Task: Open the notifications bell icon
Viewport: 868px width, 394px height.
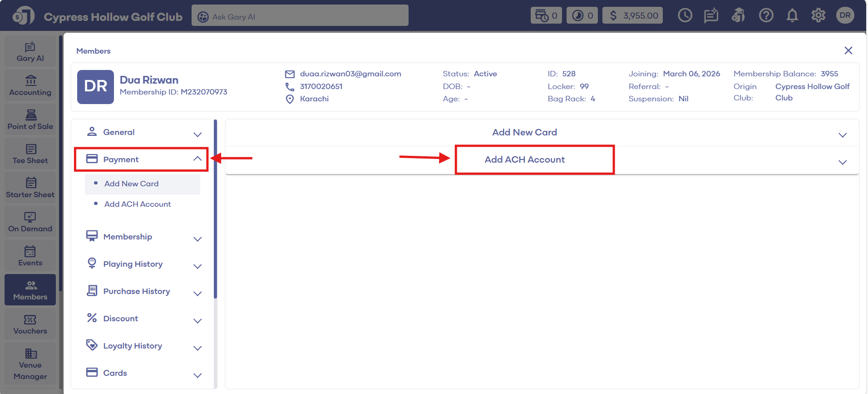Action: point(792,16)
